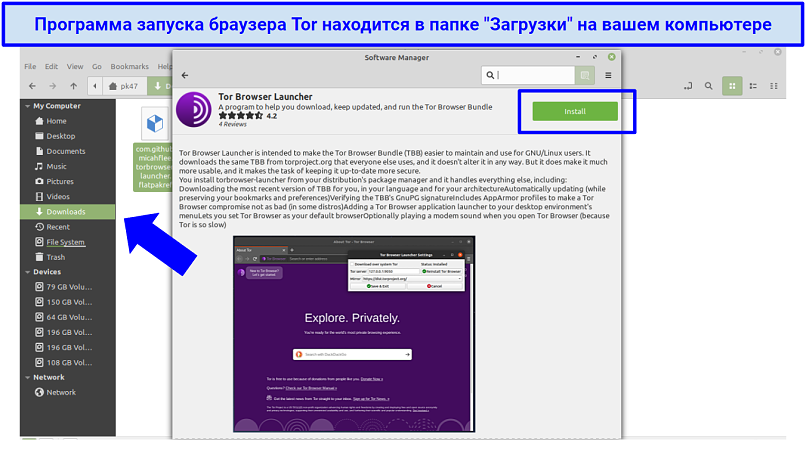
Task: Click the 4.2 star rating
Action: [x=248, y=116]
